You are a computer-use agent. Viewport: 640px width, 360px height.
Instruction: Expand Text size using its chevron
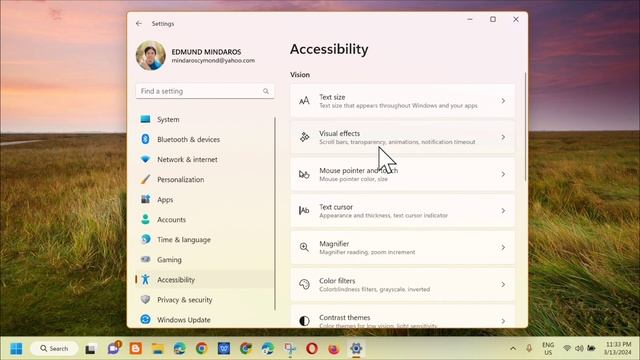point(503,101)
